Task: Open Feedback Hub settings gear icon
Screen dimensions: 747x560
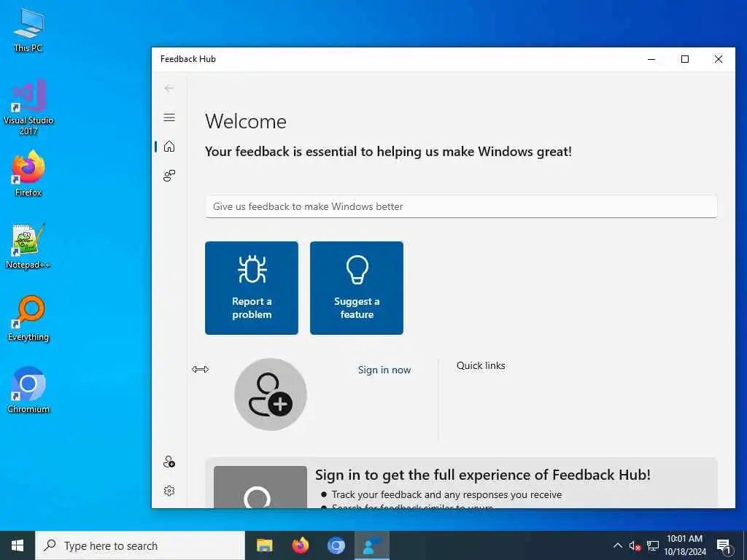Action: [x=169, y=491]
